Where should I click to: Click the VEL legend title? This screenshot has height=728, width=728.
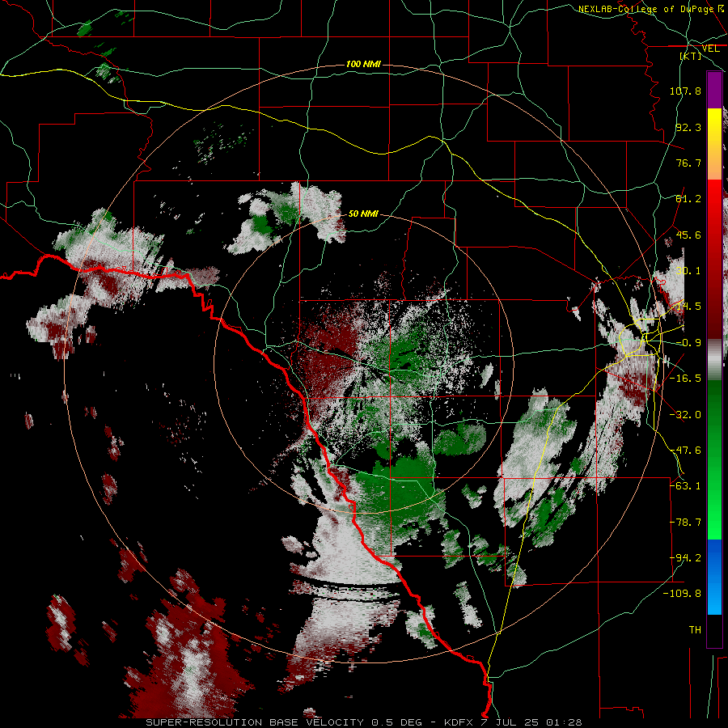[710, 49]
